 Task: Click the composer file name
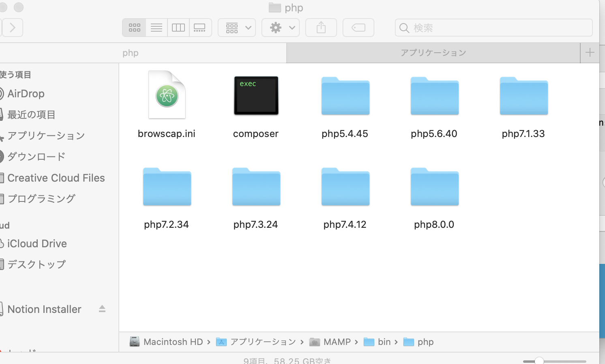[256, 134]
